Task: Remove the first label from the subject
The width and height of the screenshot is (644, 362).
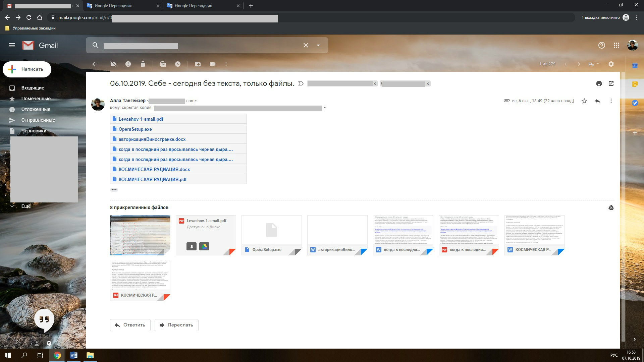Action: pyautogui.click(x=375, y=84)
